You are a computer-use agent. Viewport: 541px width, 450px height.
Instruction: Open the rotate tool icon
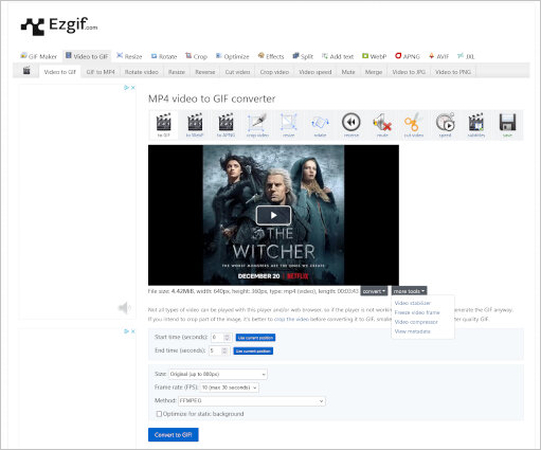320,125
